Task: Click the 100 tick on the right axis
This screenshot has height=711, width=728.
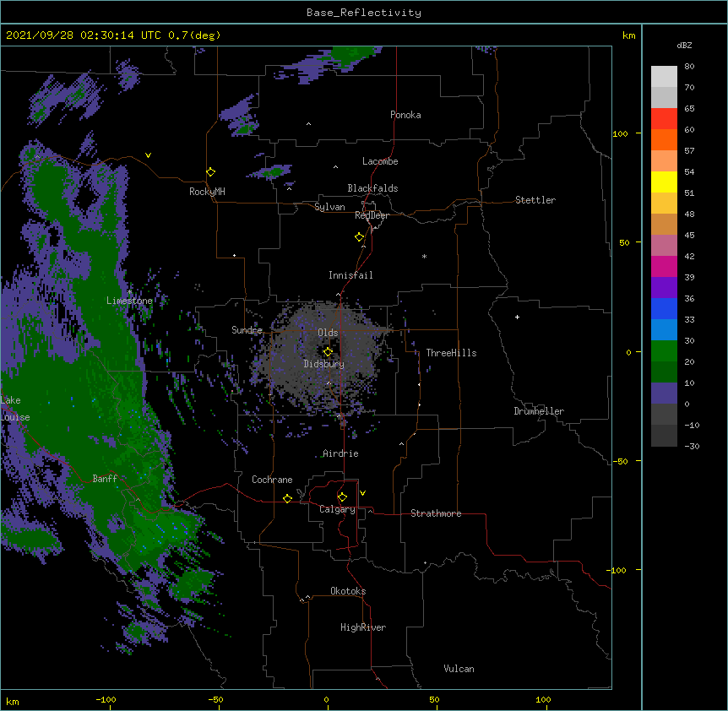Action: (x=620, y=133)
